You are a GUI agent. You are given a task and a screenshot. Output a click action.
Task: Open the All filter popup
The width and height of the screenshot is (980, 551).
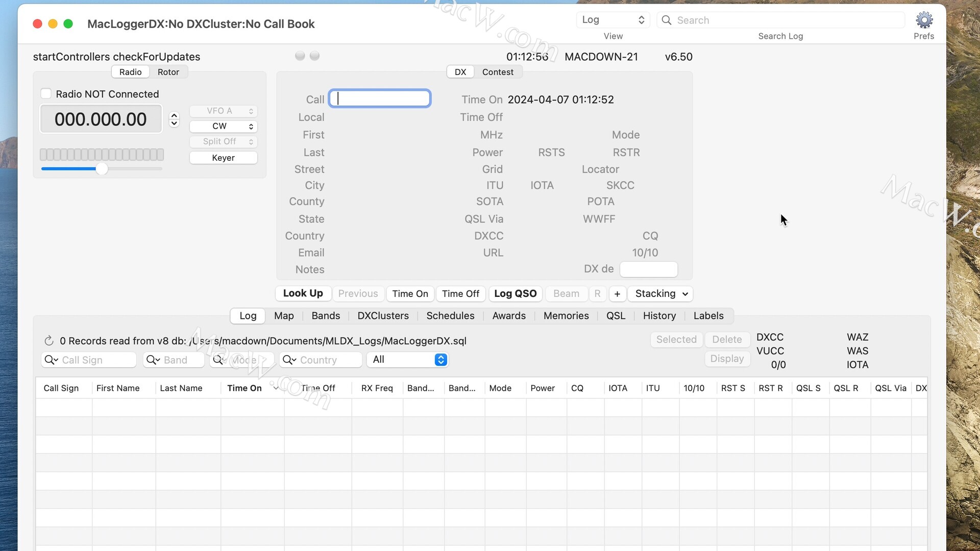pos(408,360)
